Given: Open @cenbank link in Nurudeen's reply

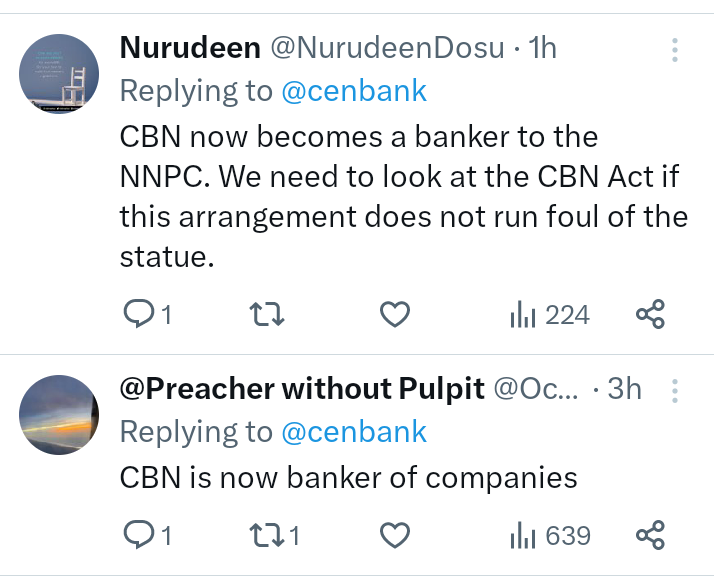Looking at the screenshot, I should click(x=354, y=91).
